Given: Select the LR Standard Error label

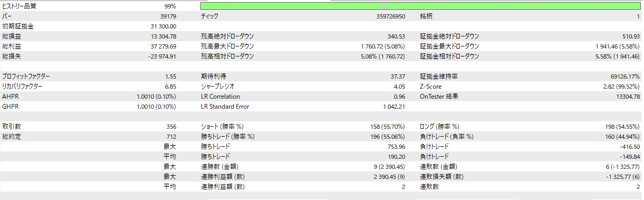Looking at the screenshot, I should 225,107.
